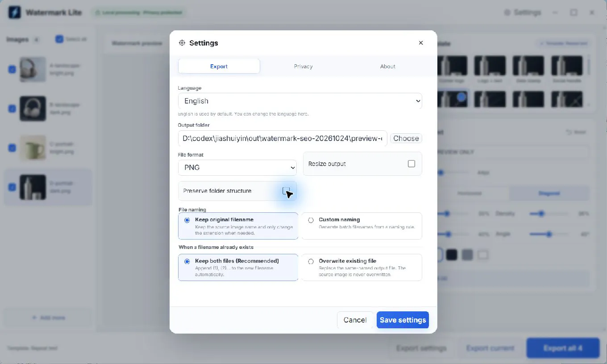607x364 pixels.
Task: Select the Custom naming option
Action: coord(362,226)
